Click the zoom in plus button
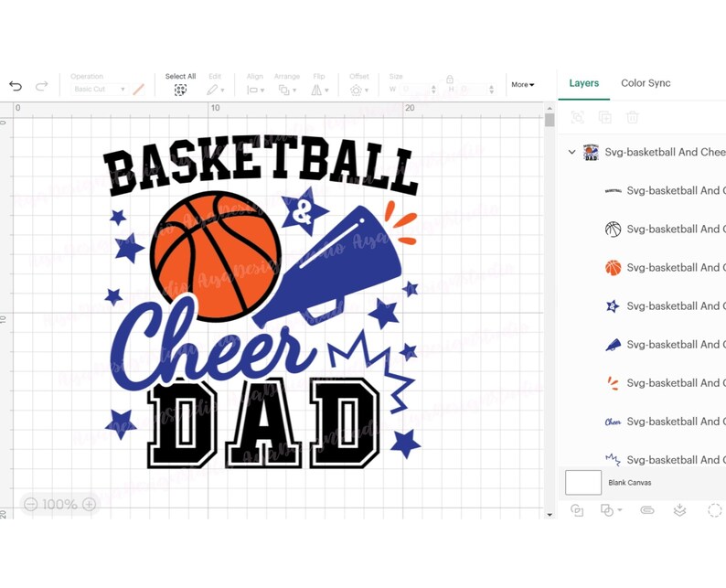Image resolution: width=726 pixels, height=588 pixels. point(89,504)
